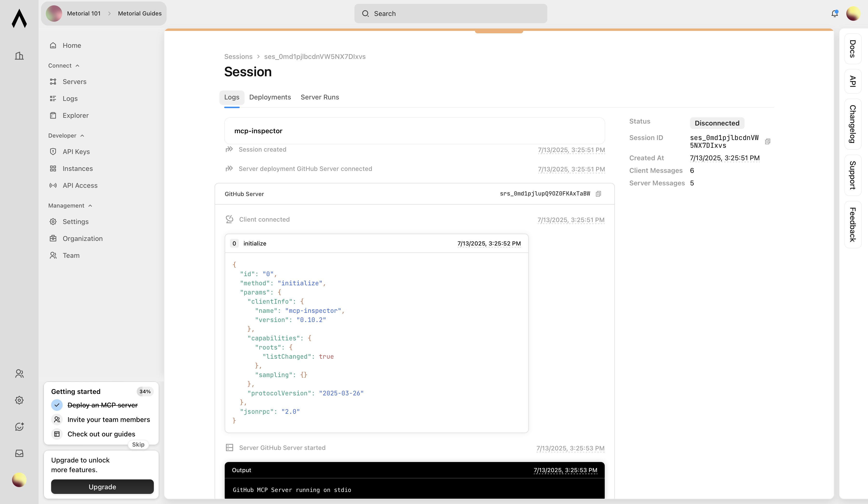Image resolution: width=868 pixels, height=504 pixels.
Task: Open the Servers section from the sidebar
Action: click(x=75, y=82)
